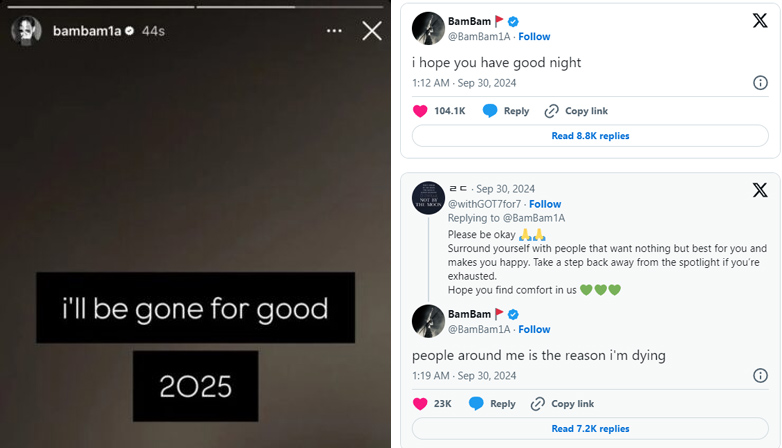
Task: Click the X logo on first tweet
Action: [x=759, y=20]
